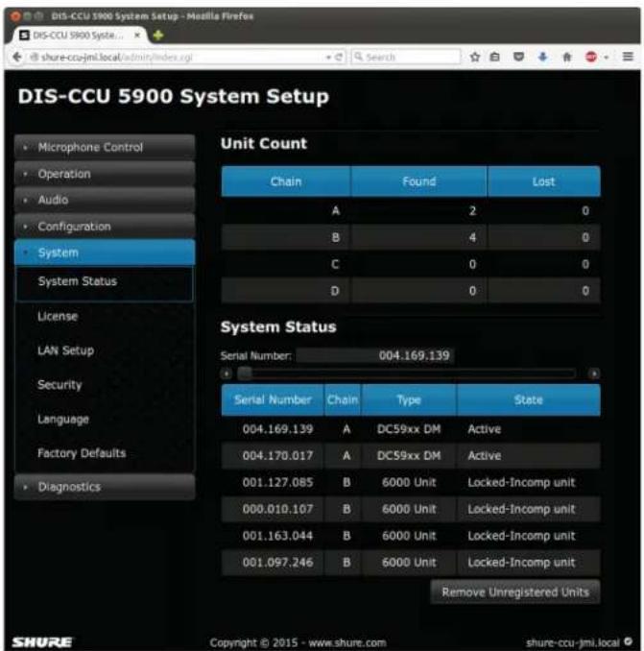Click the serial number slider handle

click(x=245, y=374)
